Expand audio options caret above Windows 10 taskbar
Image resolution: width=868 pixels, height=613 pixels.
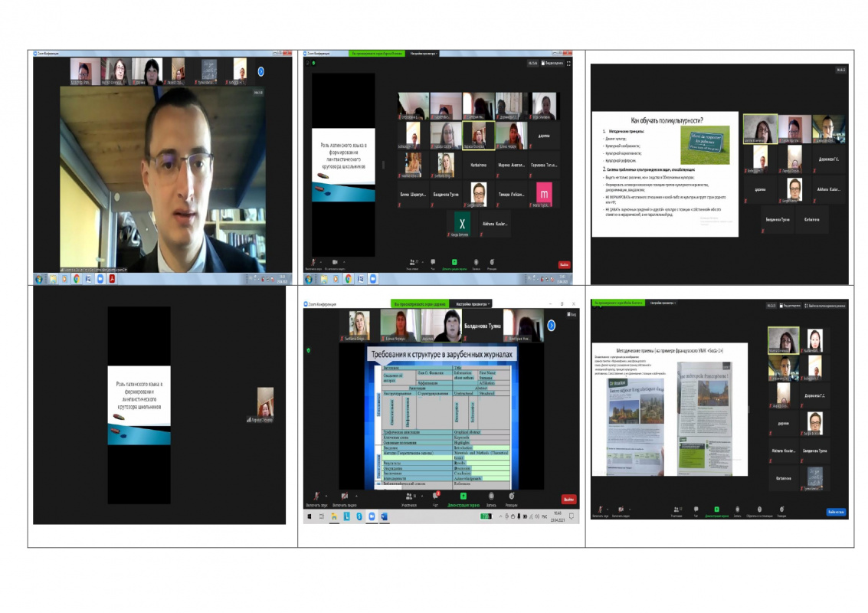[x=325, y=495]
